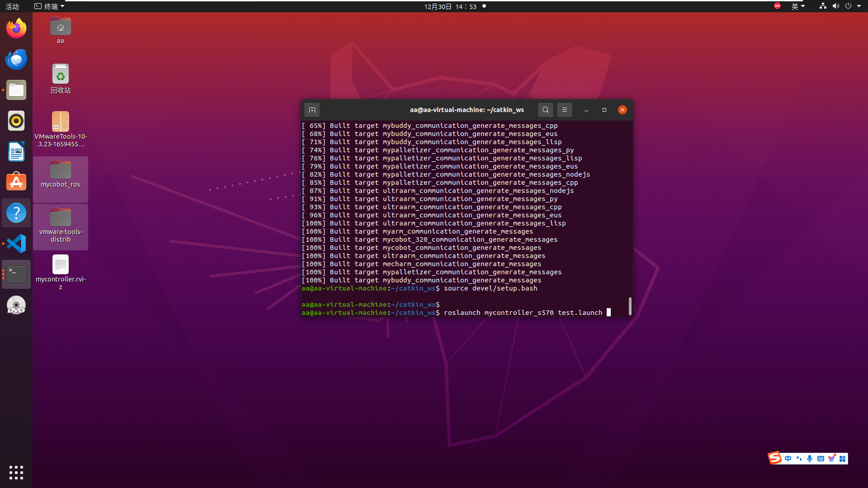The width and height of the screenshot is (868, 488).
Task: Click the terminal scrollbar thumb
Action: coord(630,306)
